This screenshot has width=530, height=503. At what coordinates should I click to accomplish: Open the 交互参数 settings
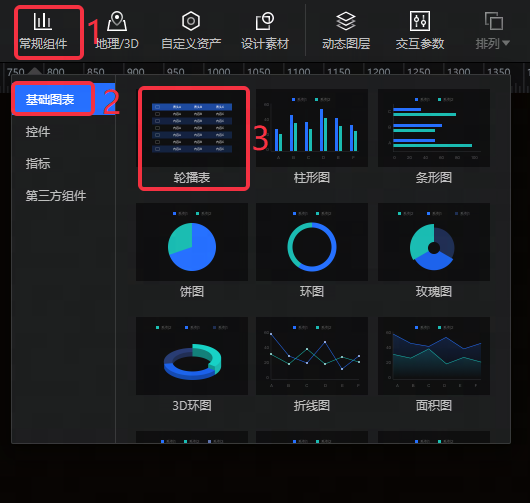pos(420,31)
